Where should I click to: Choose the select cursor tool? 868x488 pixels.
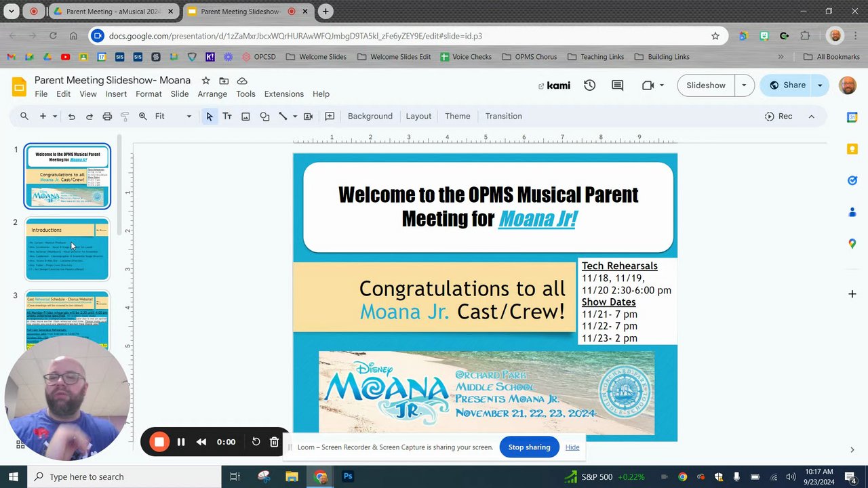210,117
